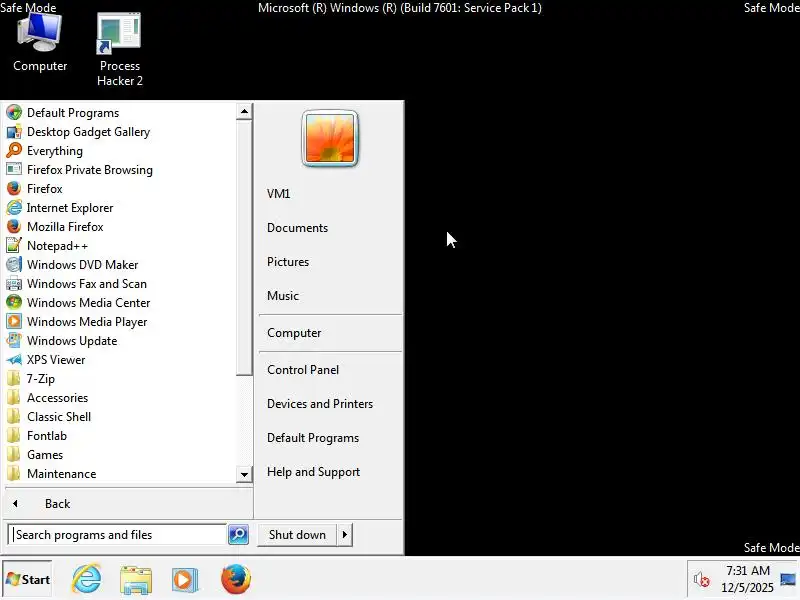This screenshot has height=600, width=800.
Task: Click the Start button
Action: point(28,579)
